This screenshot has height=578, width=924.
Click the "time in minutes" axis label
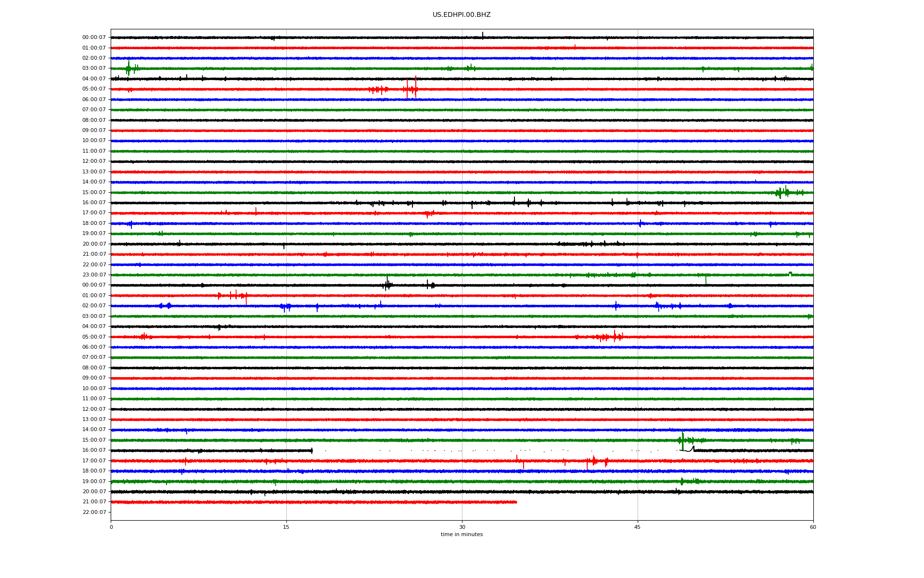pos(461,534)
